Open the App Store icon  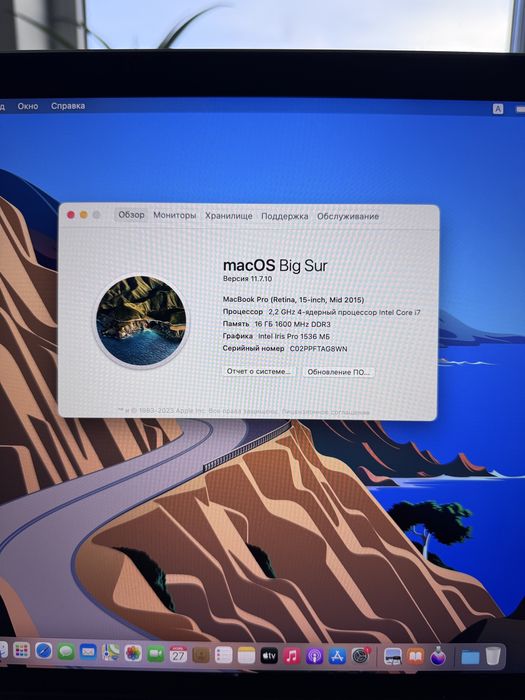338,656
